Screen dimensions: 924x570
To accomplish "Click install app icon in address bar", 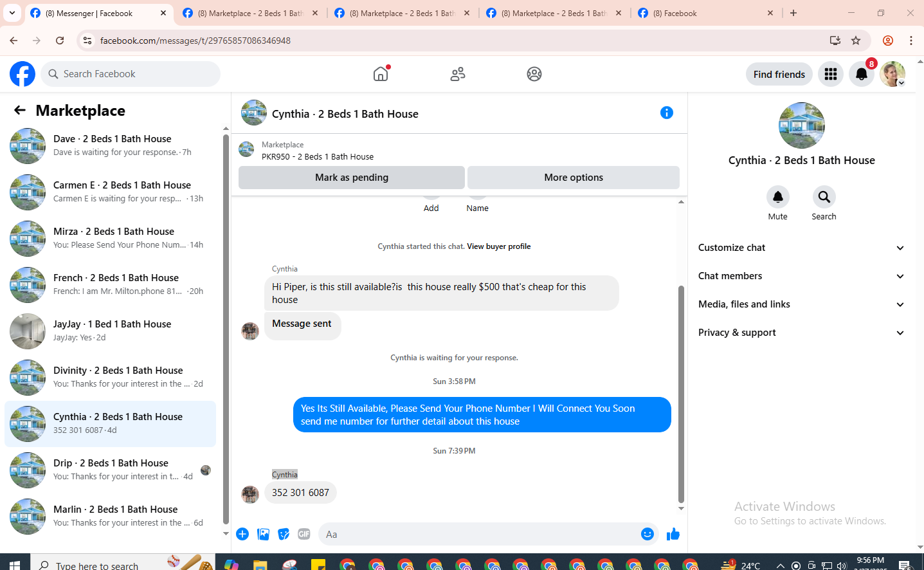I will click(835, 41).
